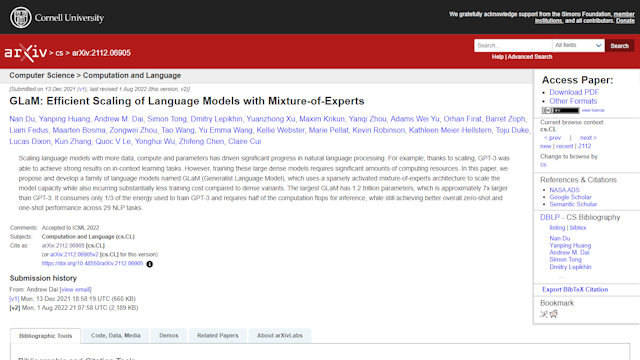This screenshot has height=360, width=640.
Task: Open the Related Papers tab
Action: pyautogui.click(x=218, y=336)
